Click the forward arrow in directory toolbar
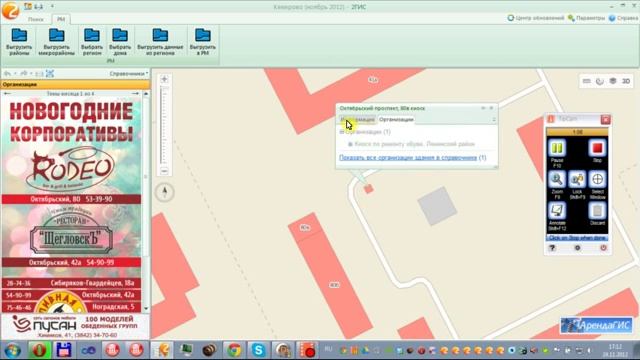 coord(24,73)
